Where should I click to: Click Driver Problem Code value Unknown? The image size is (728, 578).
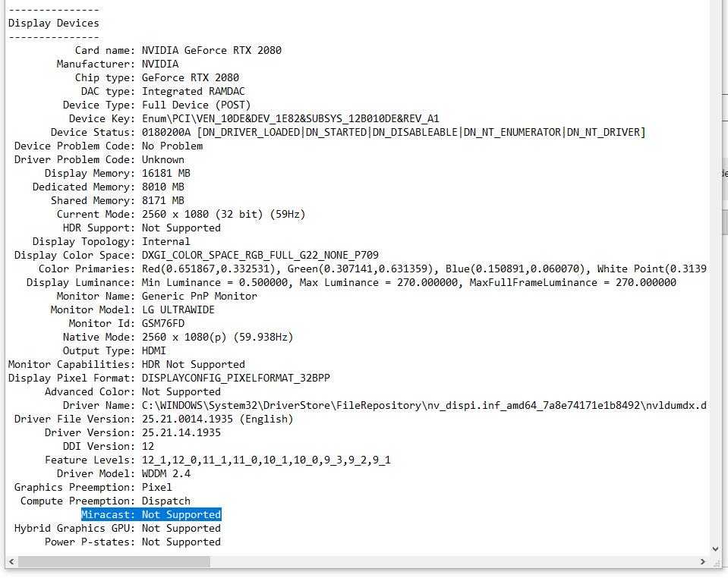coord(163,159)
